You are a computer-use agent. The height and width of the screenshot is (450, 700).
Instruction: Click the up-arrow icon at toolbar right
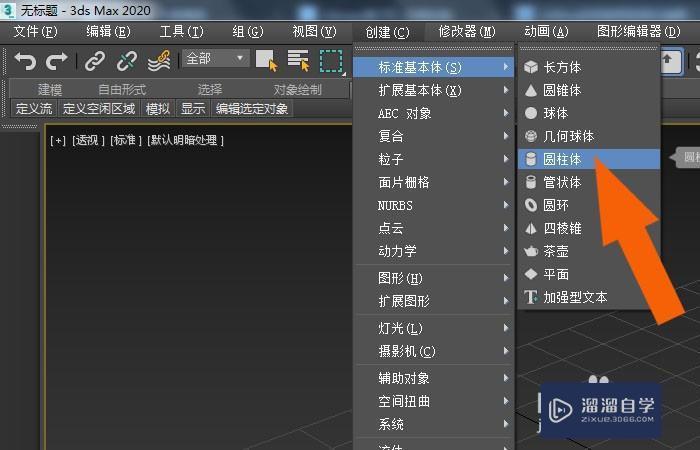(669, 61)
